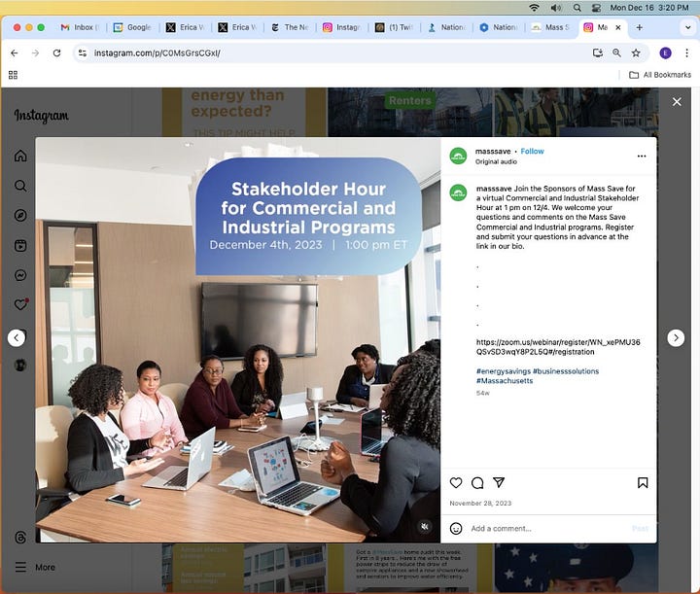Open volume control in menu bar
This screenshot has height=594, width=700.
(556, 8)
